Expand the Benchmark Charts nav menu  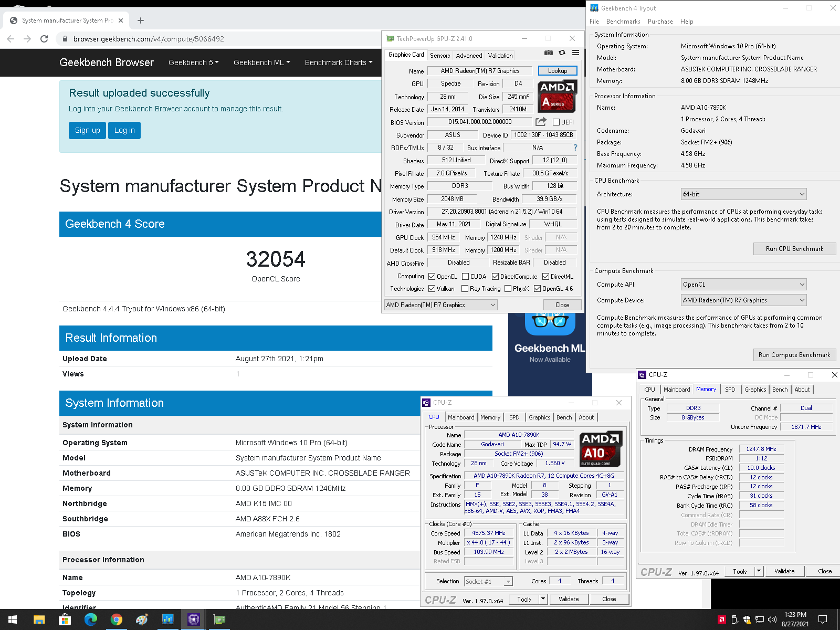339,62
